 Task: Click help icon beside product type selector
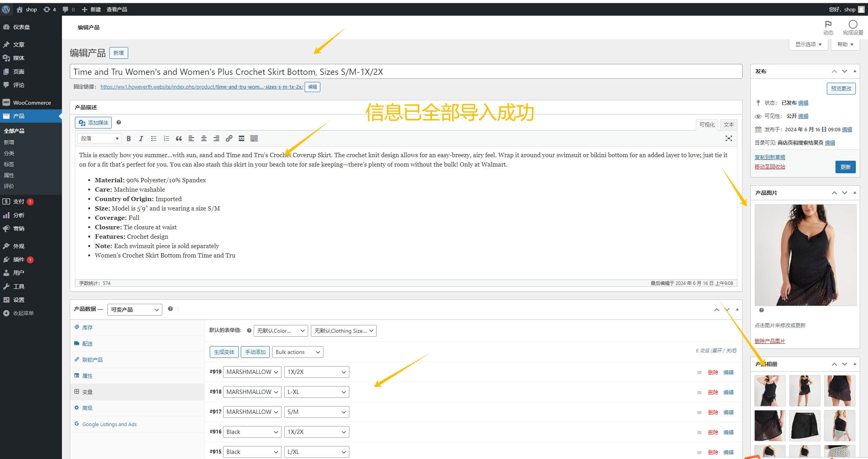[170, 309]
